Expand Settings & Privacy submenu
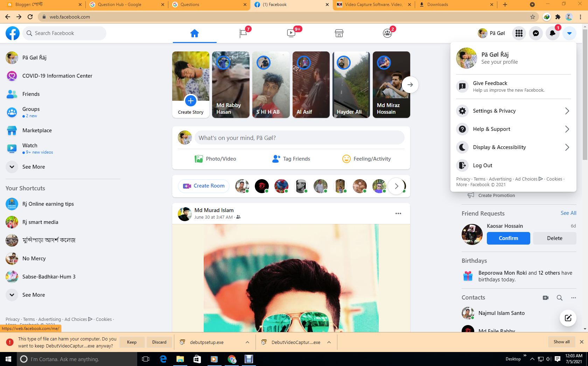 point(513,111)
